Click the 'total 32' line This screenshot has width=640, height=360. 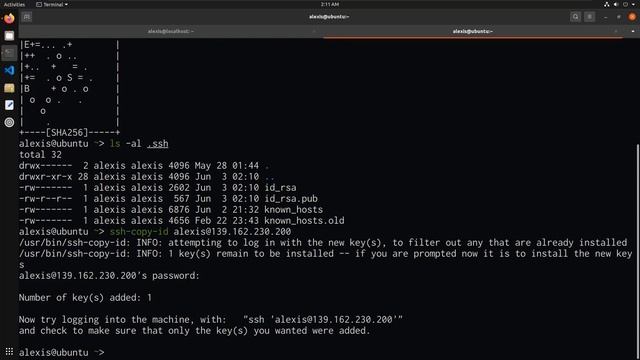pyautogui.click(x=40, y=155)
